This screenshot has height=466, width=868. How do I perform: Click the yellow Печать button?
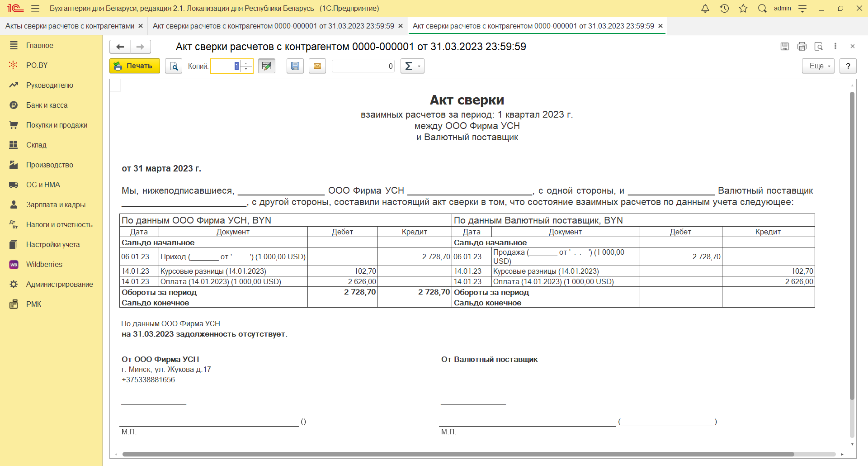point(134,66)
